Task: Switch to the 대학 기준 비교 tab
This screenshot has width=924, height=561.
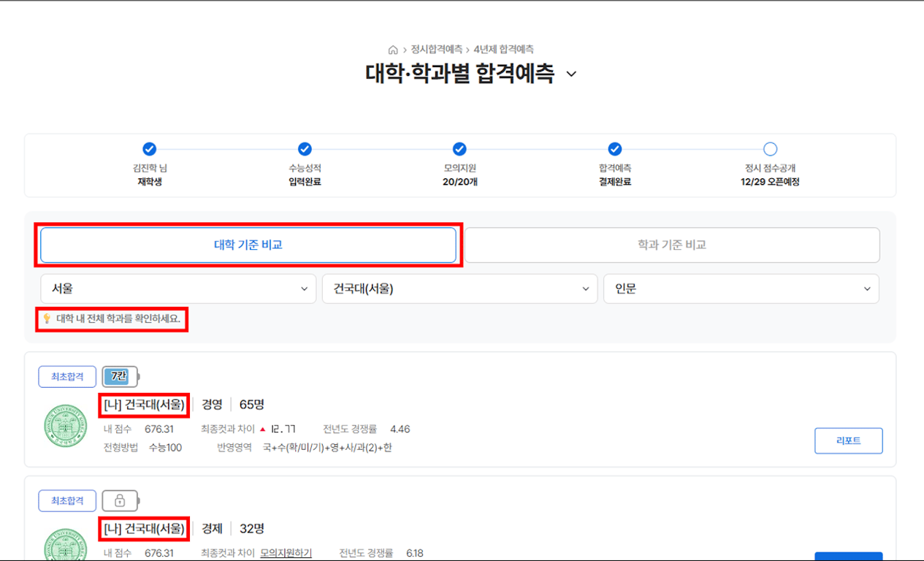Action: [248, 245]
